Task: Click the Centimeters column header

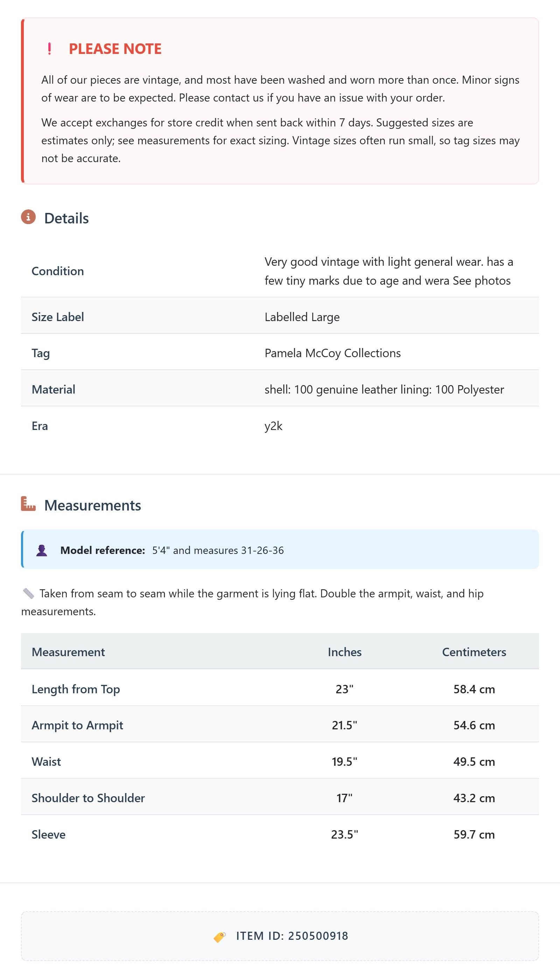Action: point(474,652)
